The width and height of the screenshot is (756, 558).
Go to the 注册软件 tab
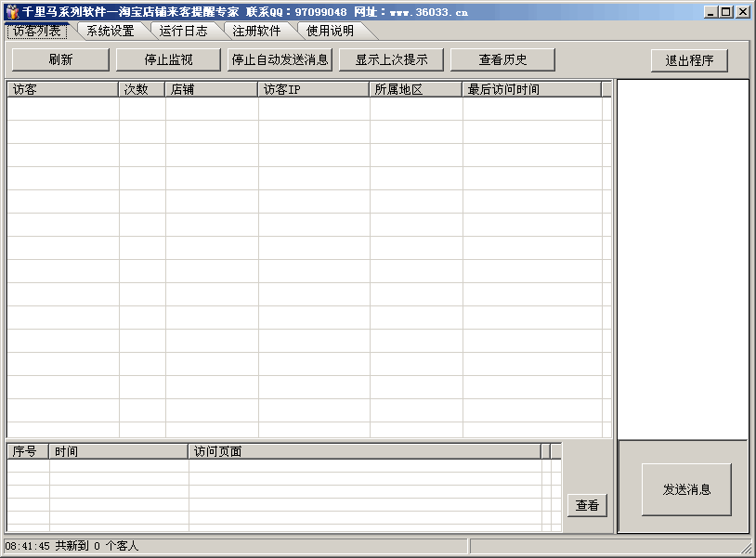256,32
